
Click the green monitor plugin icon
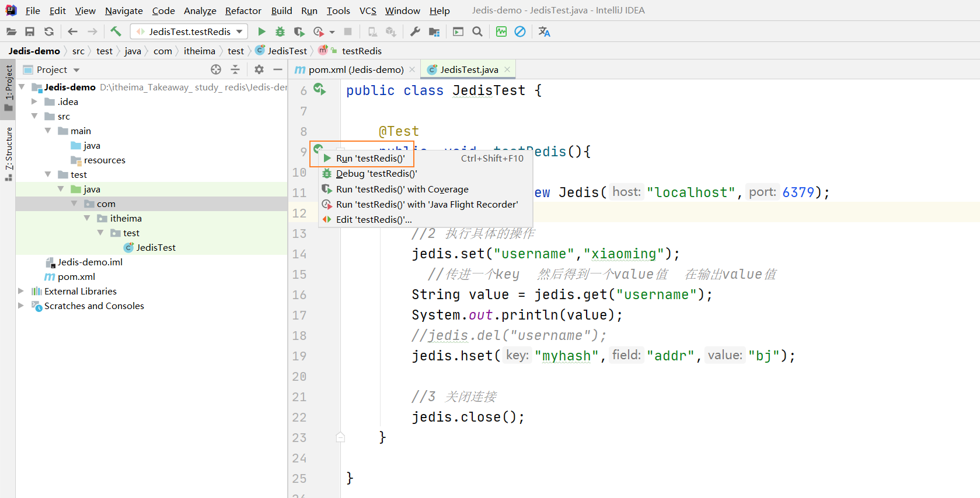point(501,31)
